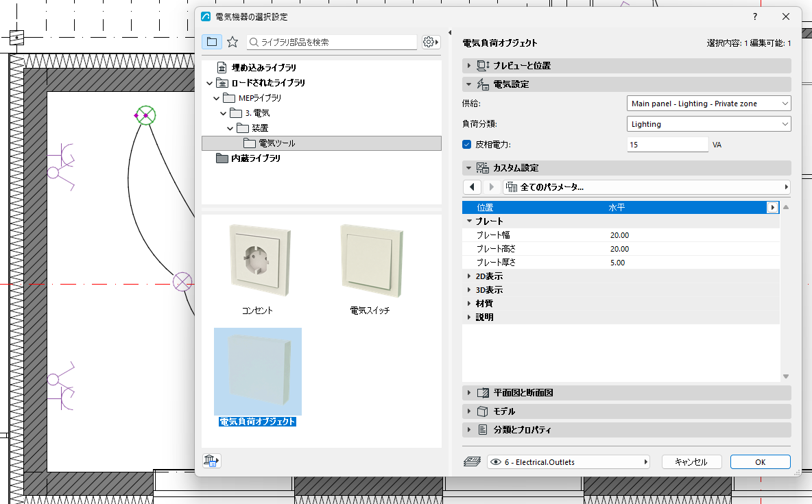The width and height of the screenshot is (812, 504).
Task: Toggle layer visibility eye for Electrical.Outlets
Action: 496,462
